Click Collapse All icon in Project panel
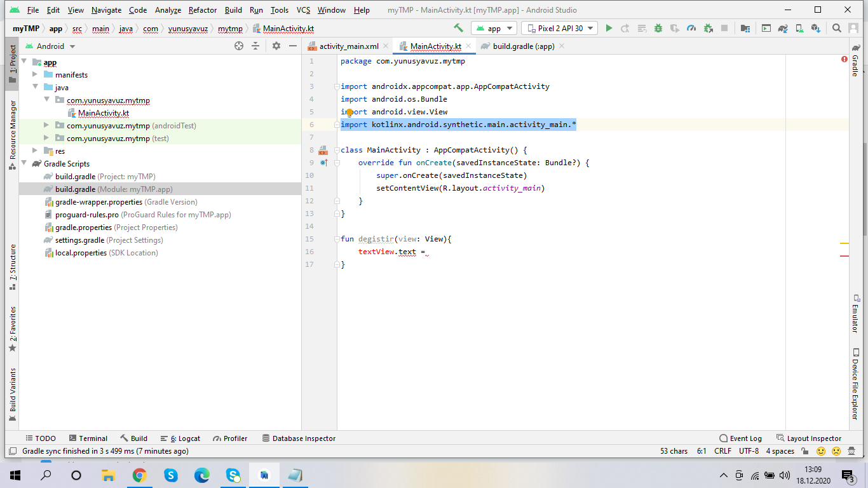868x488 pixels. (255, 46)
